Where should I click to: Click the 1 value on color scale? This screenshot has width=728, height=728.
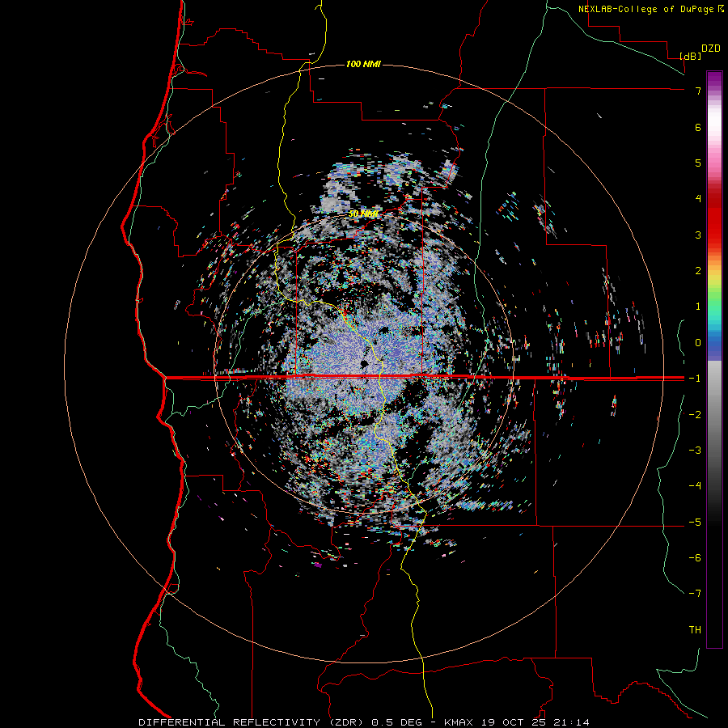[x=698, y=307]
